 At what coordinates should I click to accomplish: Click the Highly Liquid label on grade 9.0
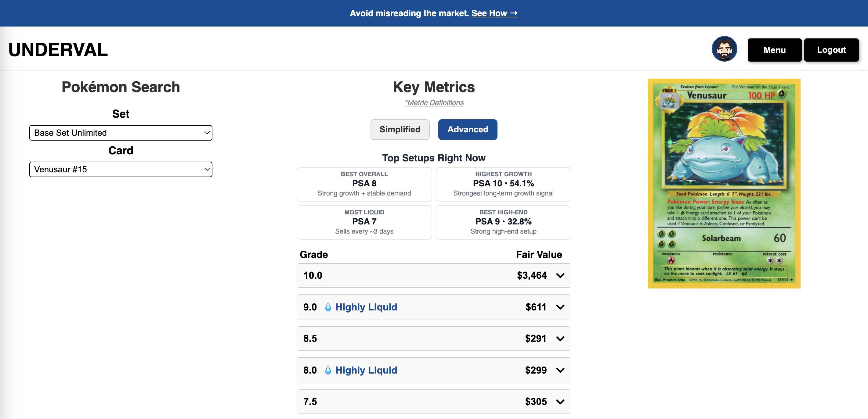click(x=366, y=307)
